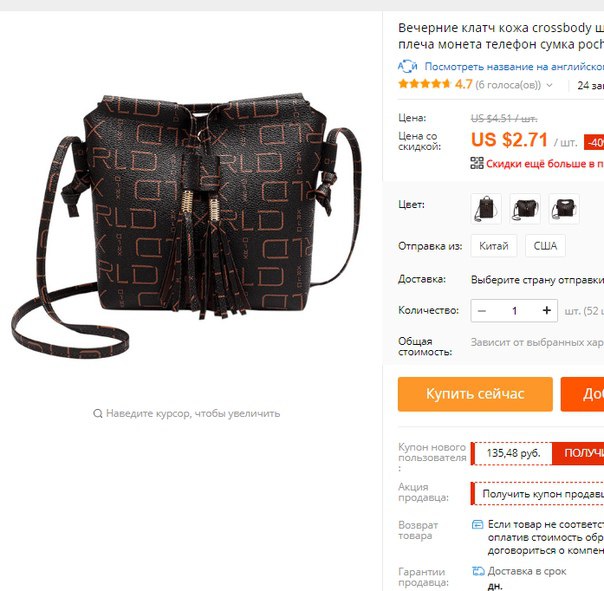Select Китай as the shipping origin
Viewport: 604px width, 591px height.
[x=493, y=245]
